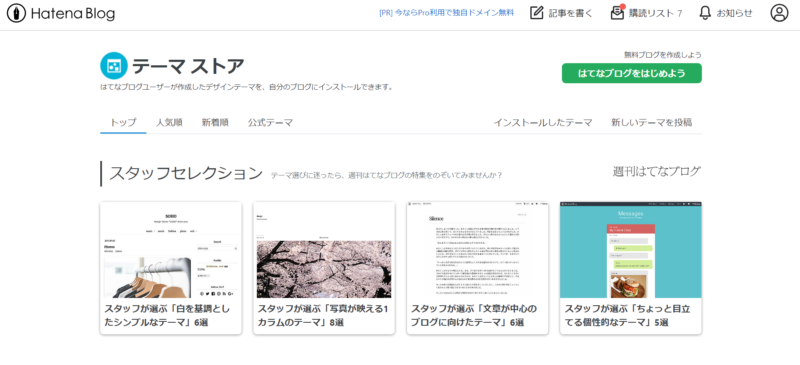800x365 pixels.
Task: Open the user profile avatar icon
Action: 779,13
